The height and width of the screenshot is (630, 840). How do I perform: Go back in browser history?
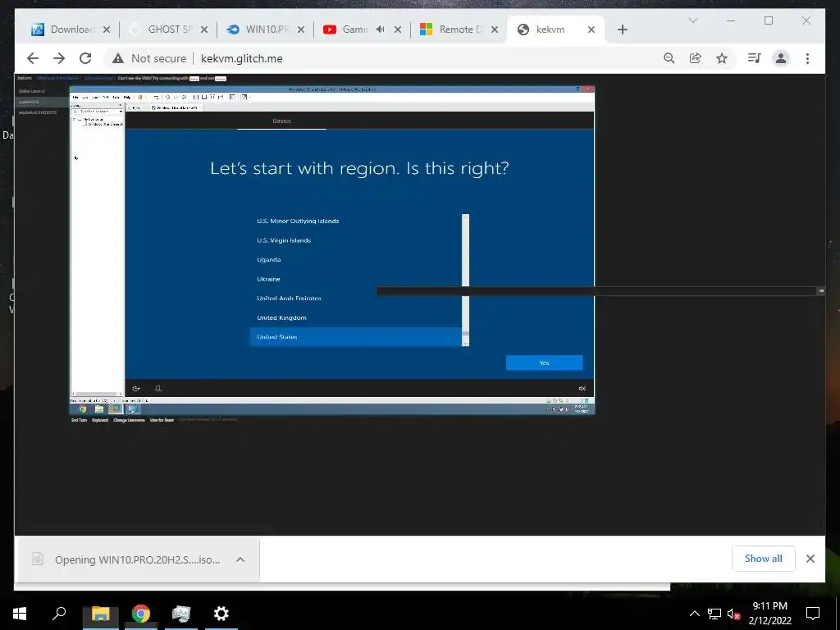pyautogui.click(x=33, y=58)
